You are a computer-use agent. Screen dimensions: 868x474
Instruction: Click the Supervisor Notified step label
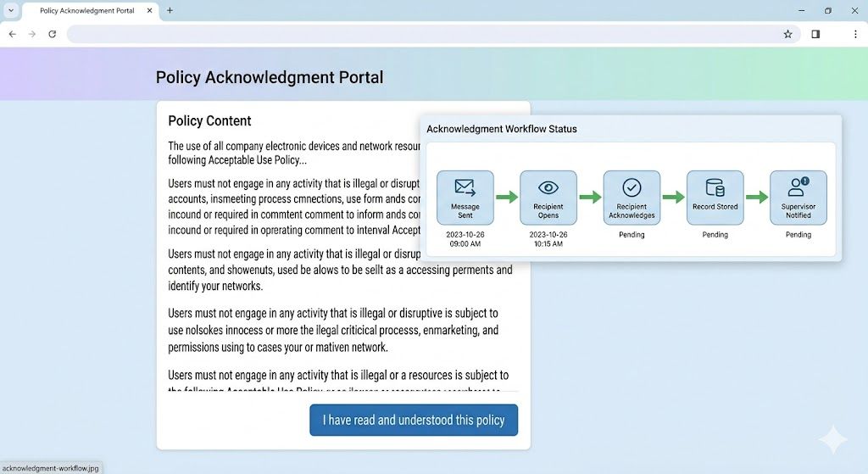(x=798, y=211)
